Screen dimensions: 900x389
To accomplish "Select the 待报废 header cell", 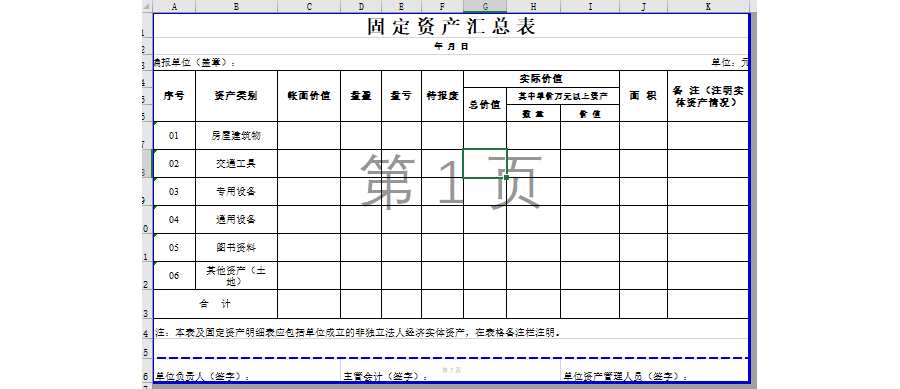I will pos(443,96).
